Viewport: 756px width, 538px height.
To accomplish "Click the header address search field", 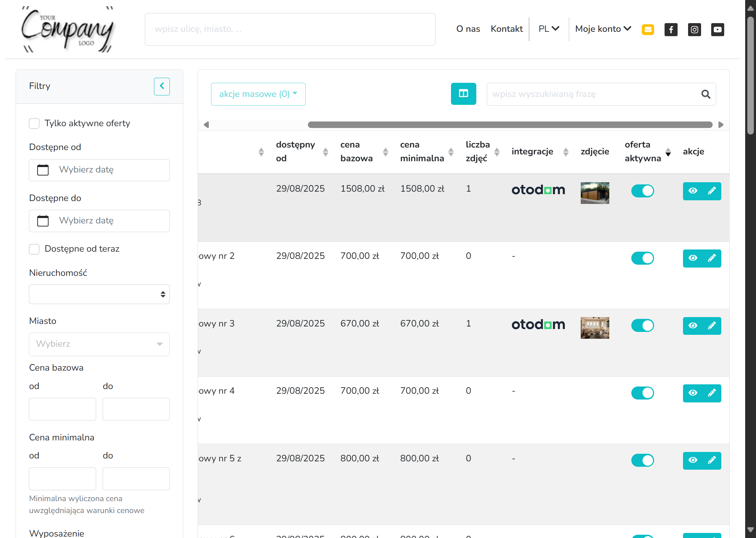I will [290, 29].
